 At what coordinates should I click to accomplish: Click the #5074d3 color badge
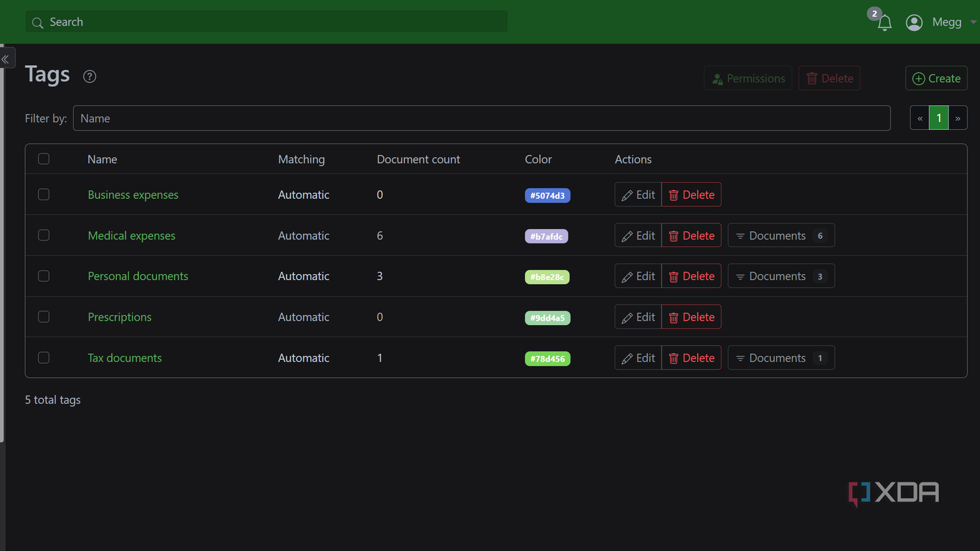click(x=547, y=195)
